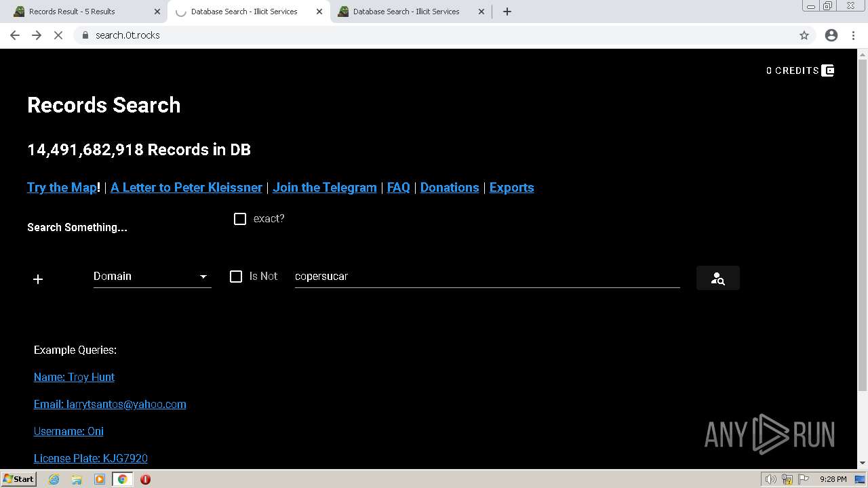Expand the Domain field type dropdown
868x488 pixels.
(152, 277)
